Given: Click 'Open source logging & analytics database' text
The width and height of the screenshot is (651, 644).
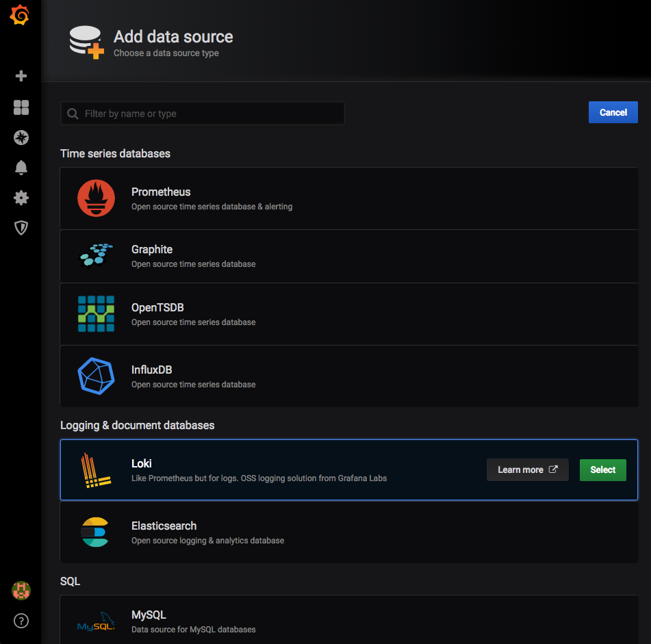Looking at the screenshot, I should (207, 541).
